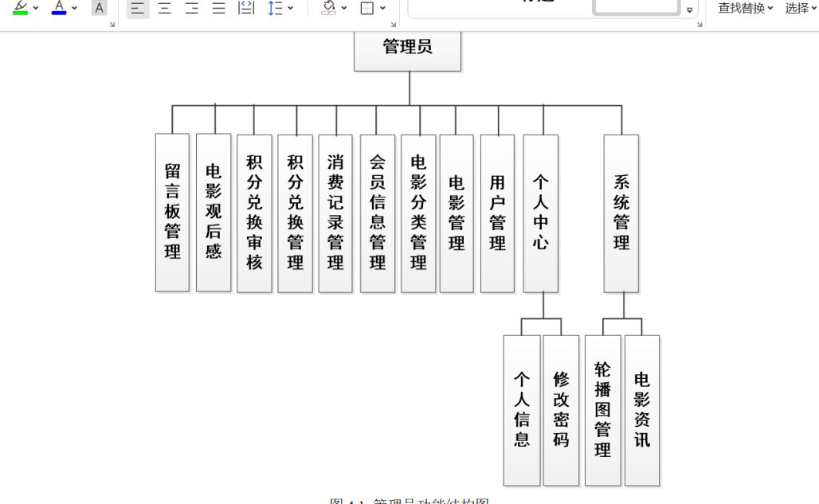Select the 用户管理 box

coord(497,213)
